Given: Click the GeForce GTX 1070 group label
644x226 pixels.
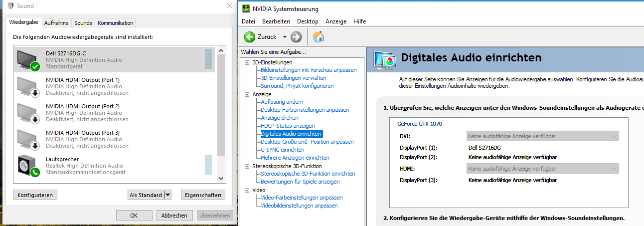Looking at the screenshot, I should coord(419,124).
